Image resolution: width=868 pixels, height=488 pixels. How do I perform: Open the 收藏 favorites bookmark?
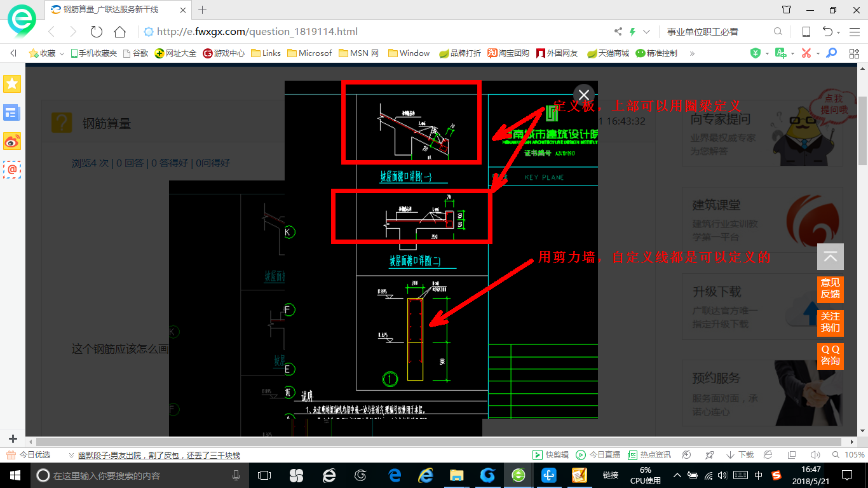click(42, 53)
